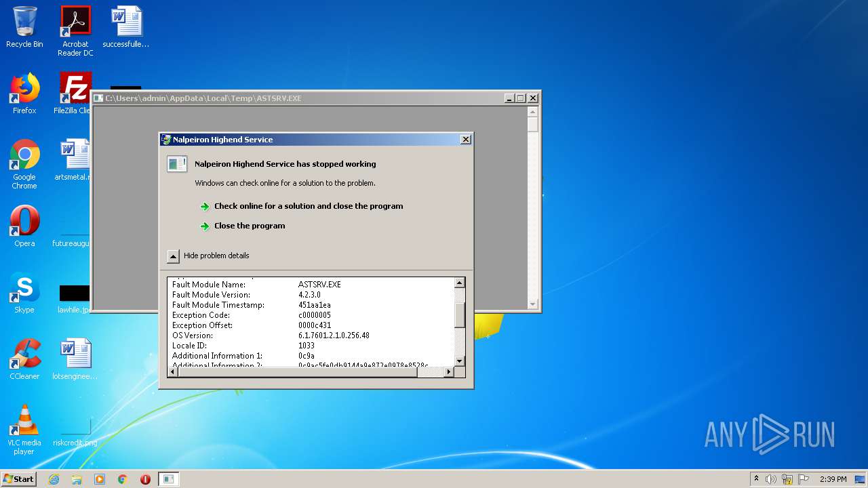Open the Recycle Bin desktop icon
This screenshot has width=868, height=488.
24,27
